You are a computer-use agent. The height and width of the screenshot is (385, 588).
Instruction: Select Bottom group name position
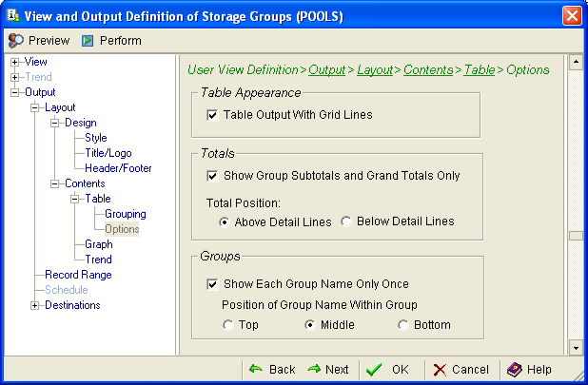click(403, 325)
